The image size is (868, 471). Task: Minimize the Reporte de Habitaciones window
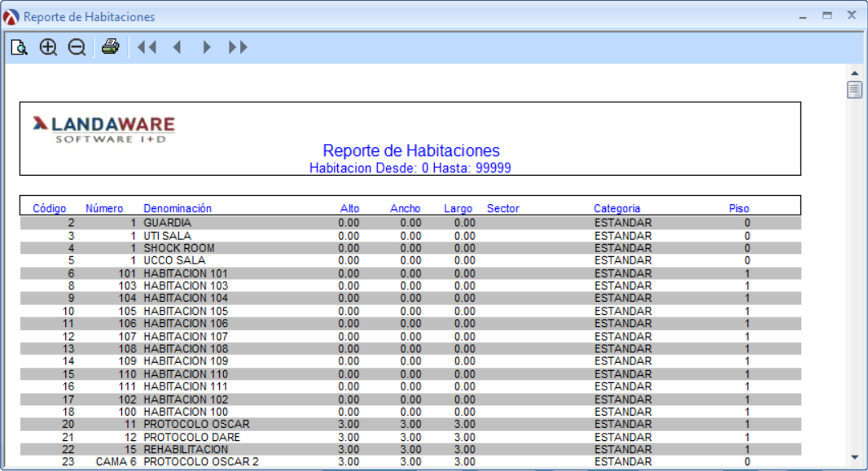[803, 17]
